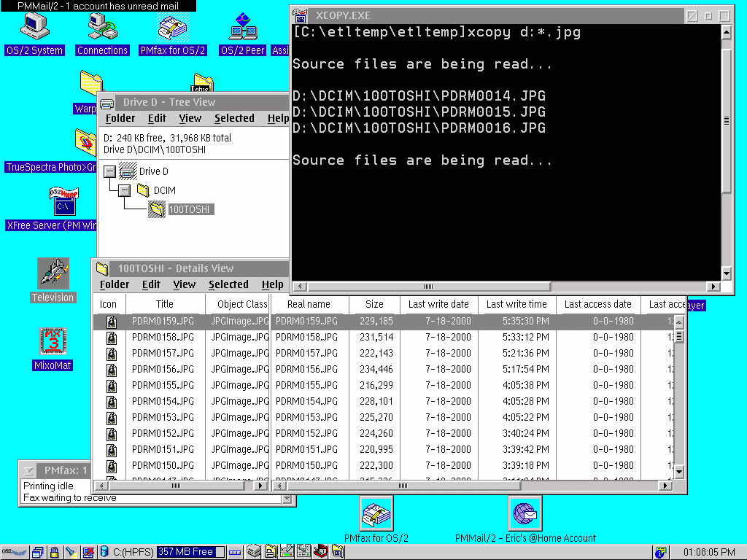Click XCOPY window horizontal scrollbar right arrow
The image size is (747, 560).
point(713,286)
